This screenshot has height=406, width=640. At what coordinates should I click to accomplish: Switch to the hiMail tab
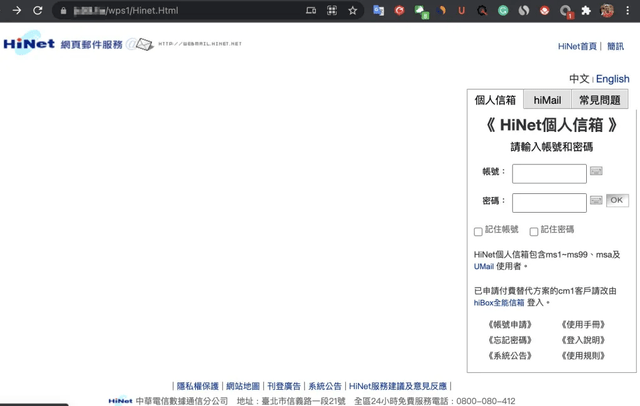(x=547, y=100)
